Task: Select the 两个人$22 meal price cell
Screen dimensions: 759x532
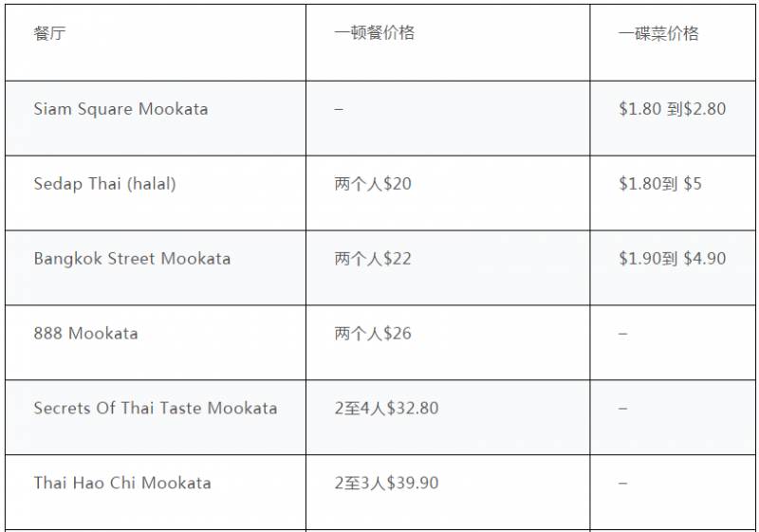Action: click(373, 259)
